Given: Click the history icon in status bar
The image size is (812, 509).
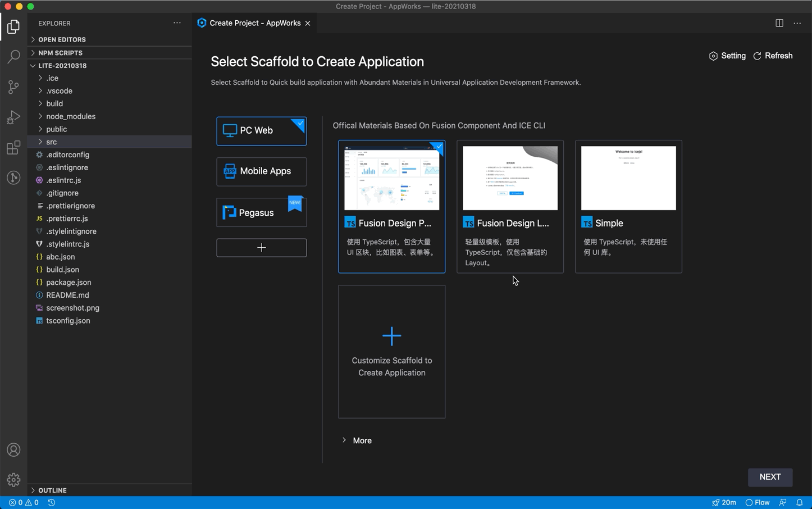Looking at the screenshot, I should click(x=52, y=503).
